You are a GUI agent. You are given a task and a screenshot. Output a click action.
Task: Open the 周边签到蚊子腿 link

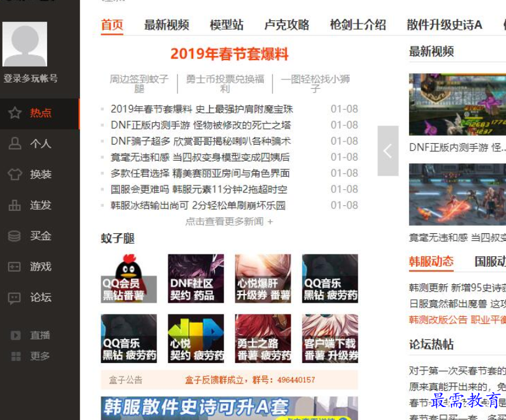[139, 84]
